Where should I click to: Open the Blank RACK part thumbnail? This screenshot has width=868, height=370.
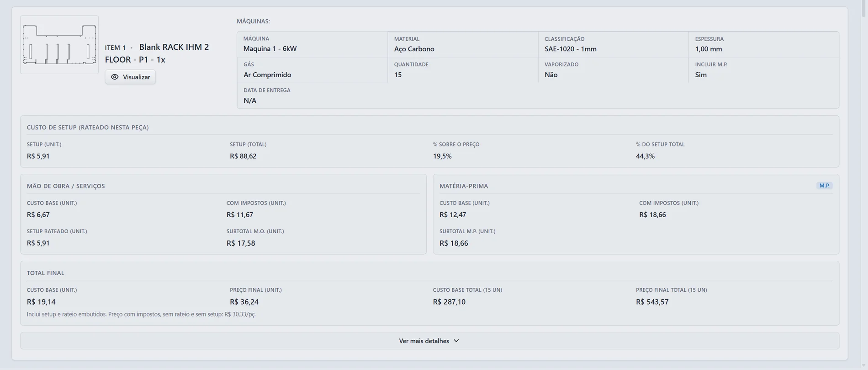coord(59,45)
